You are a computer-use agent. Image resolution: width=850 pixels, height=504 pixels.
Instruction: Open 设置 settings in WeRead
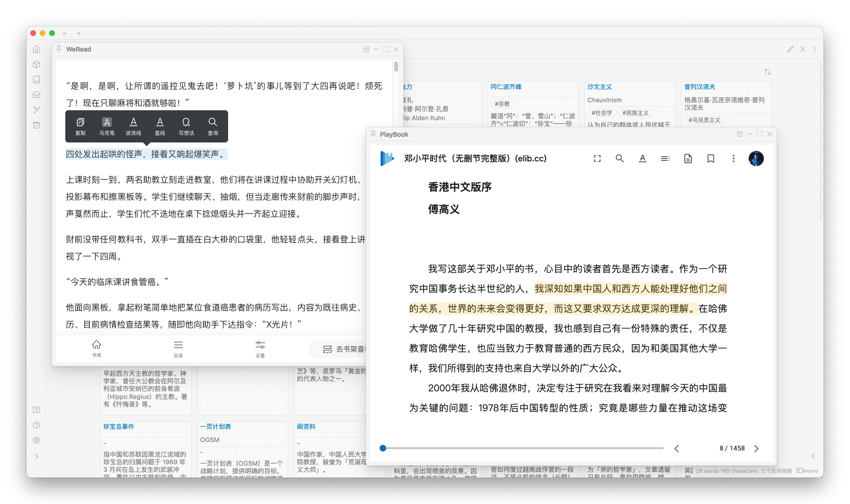tap(260, 349)
